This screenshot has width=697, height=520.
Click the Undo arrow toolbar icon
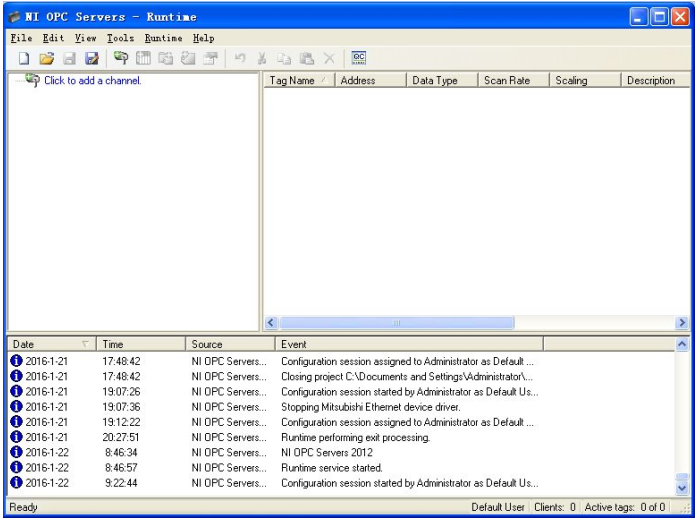240,58
